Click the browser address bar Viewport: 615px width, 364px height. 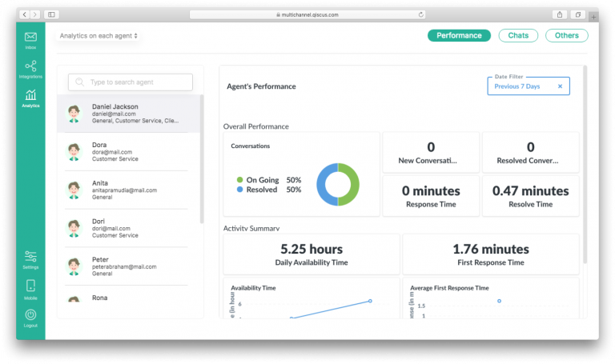[x=307, y=14]
